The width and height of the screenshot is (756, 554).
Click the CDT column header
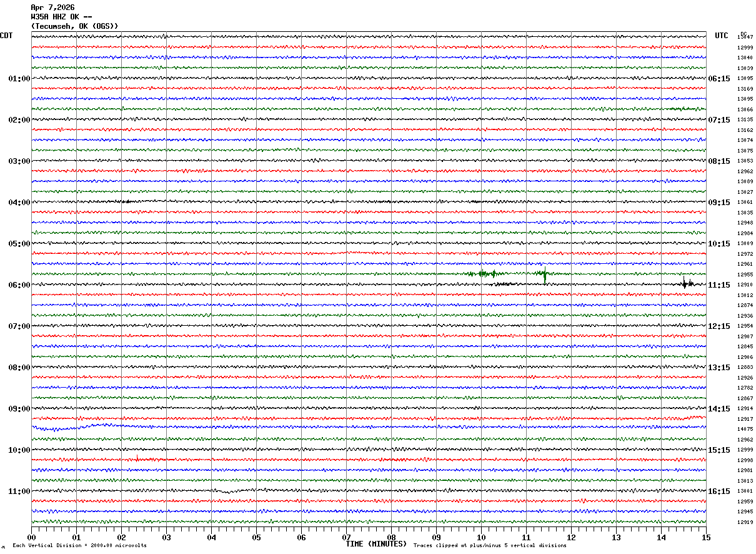pos(6,36)
